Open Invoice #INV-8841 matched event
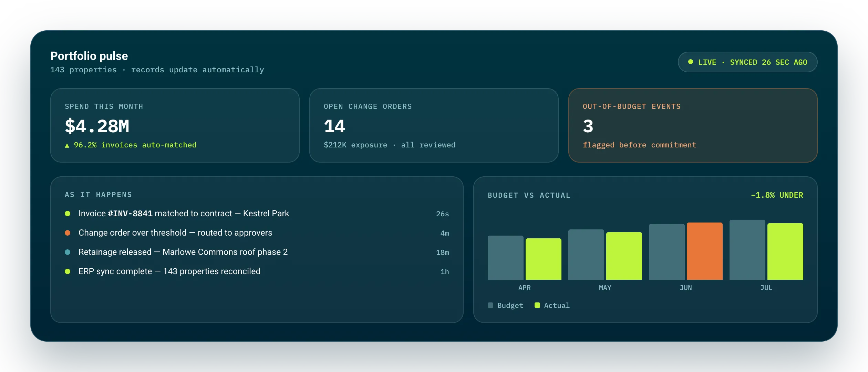The width and height of the screenshot is (868, 372). 257,214
